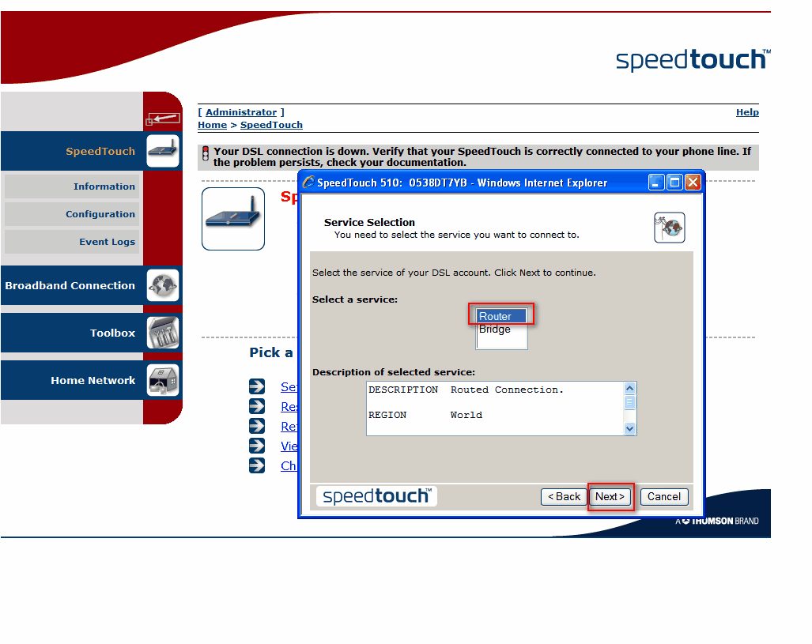The height and width of the screenshot is (644, 812).
Task: Close the SpeedTouch 510 dialog window
Action: click(x=693, y=183)
